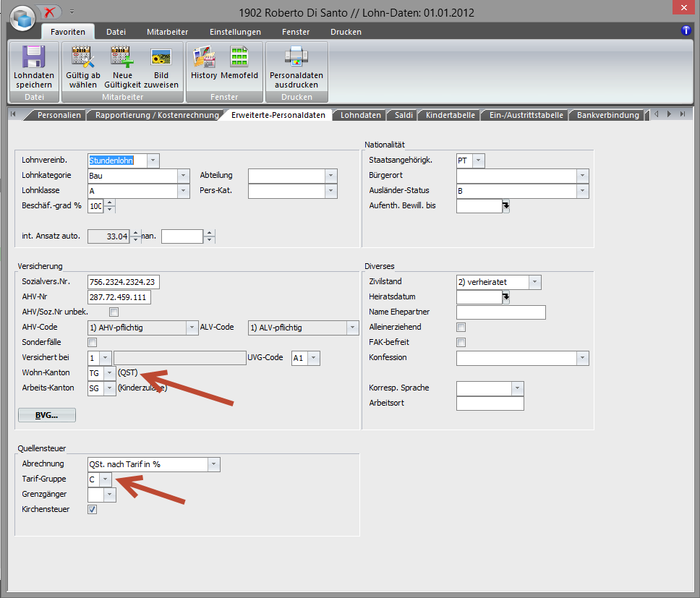The width and height of the screenshot is (700, 598).
Task: Expand the Tarif-Gruppe dropdown
Action: pyautogui.click(x=106, y=479)
